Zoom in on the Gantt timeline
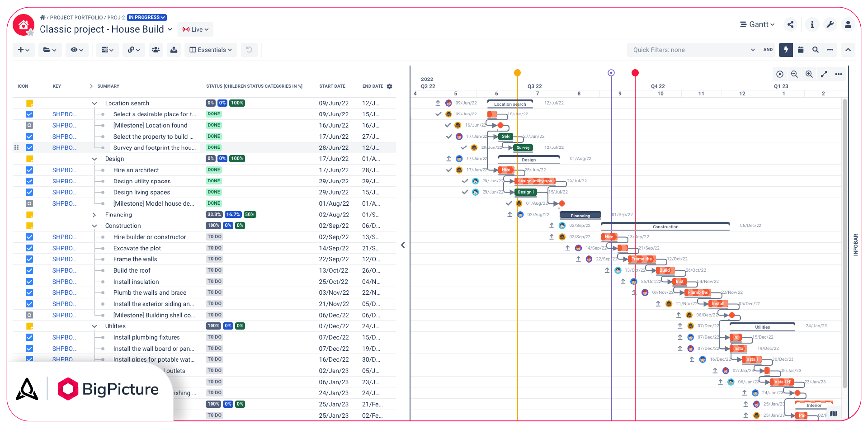868x434 pixels. pyautogui.click(x=809, y=74)
